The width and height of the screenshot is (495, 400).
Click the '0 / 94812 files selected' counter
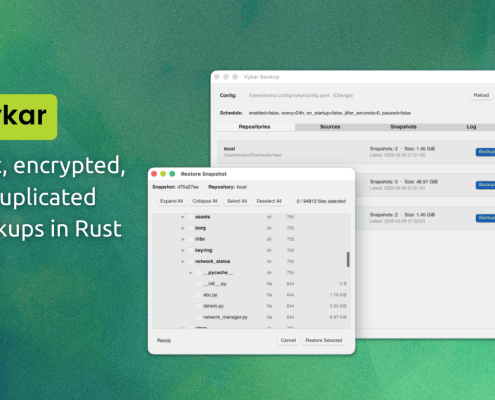tap(321, 201)
